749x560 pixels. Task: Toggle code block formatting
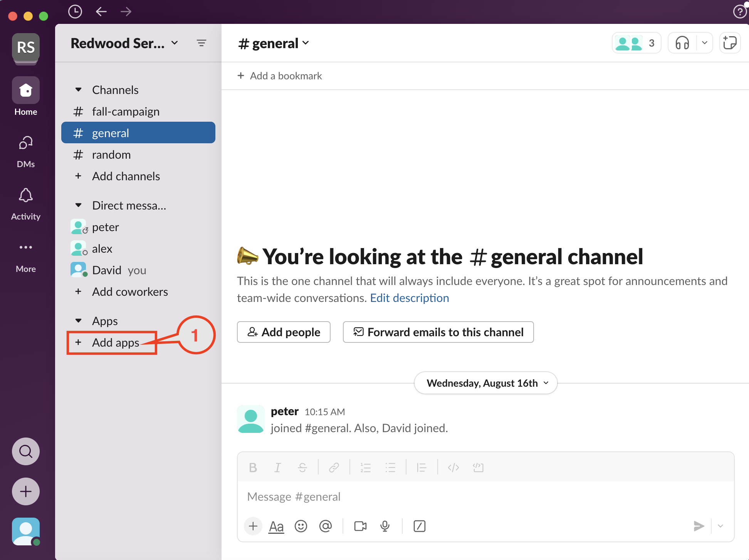click(478, 468)
